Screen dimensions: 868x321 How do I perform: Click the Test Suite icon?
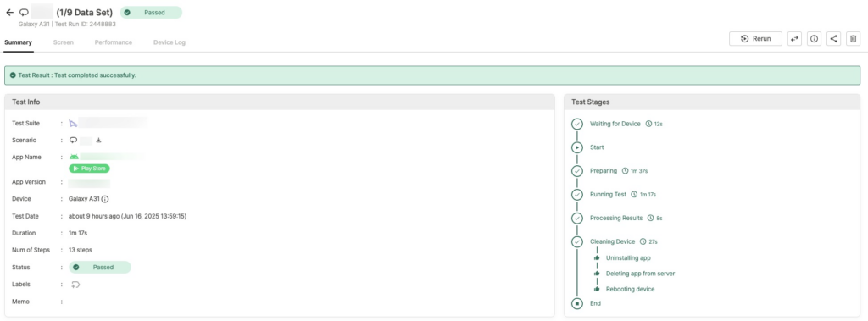click(x=73, y=124)
